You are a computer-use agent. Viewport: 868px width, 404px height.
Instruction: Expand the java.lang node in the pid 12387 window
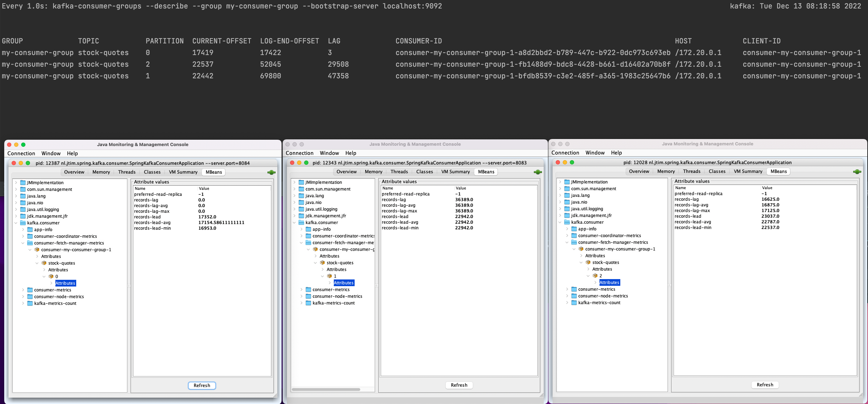tap(16, 196)
